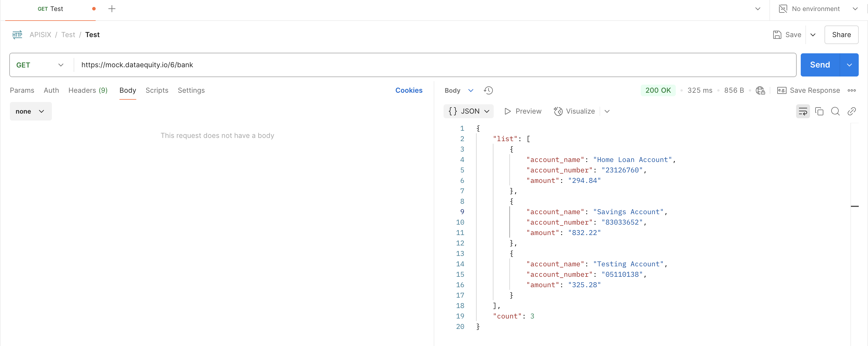
Task: Open the response more options ellipsis
Action: click(851, 90)
